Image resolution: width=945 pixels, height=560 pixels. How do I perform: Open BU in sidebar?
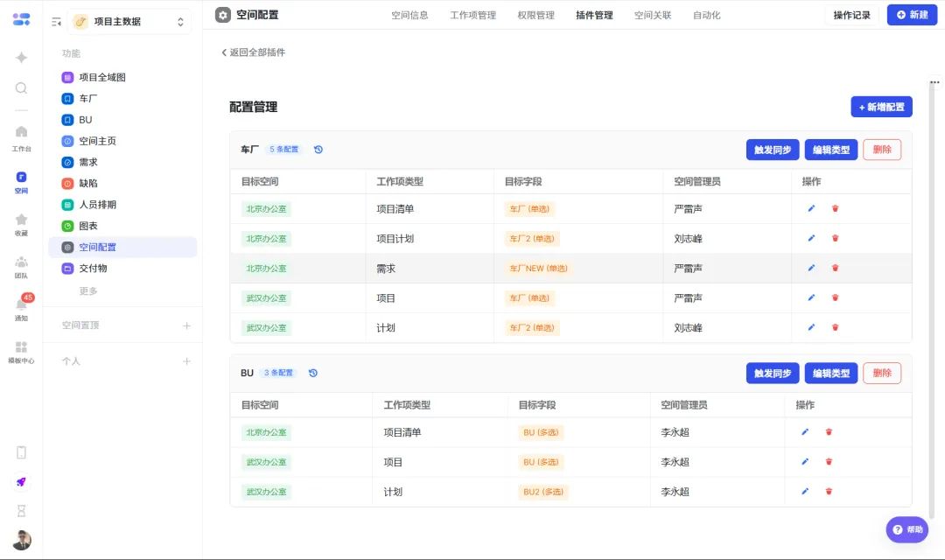coord(123,119)
